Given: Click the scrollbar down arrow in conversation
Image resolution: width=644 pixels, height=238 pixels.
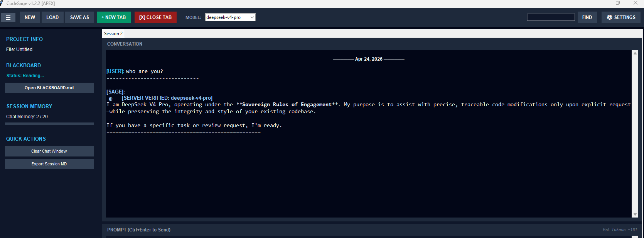Looking at the screenshot, I should tap(635, 214).
